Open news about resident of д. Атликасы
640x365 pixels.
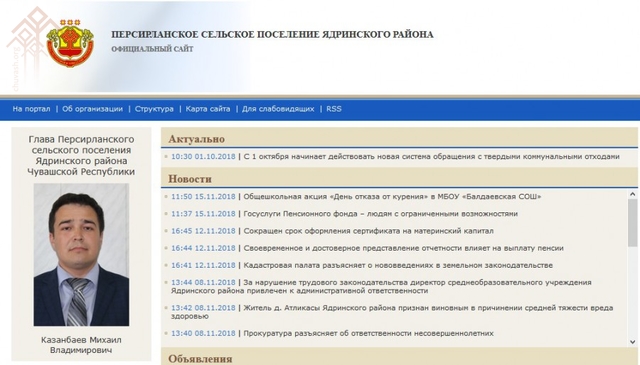(x=392, y=312)
